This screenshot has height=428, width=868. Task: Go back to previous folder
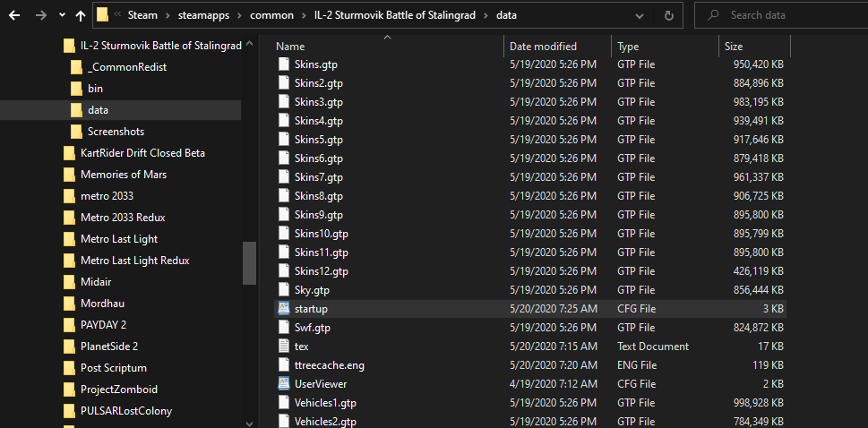pos(14,15)
